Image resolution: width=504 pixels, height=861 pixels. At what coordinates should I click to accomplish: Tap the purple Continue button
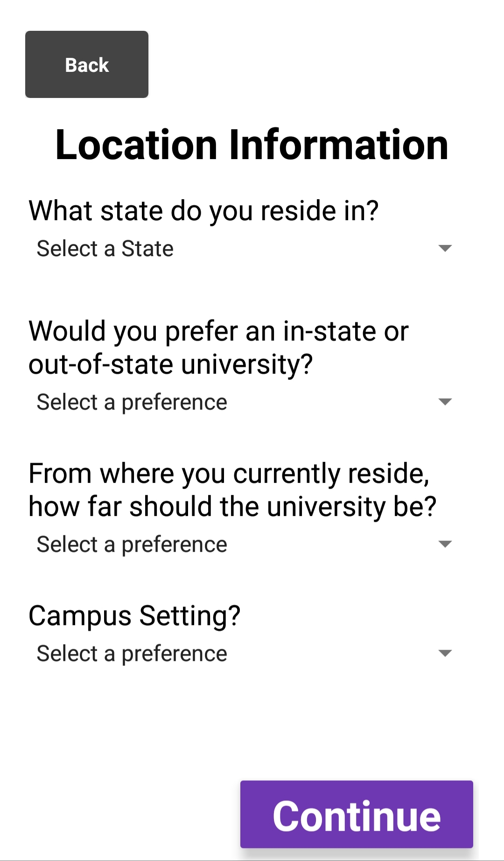(357, 814)
